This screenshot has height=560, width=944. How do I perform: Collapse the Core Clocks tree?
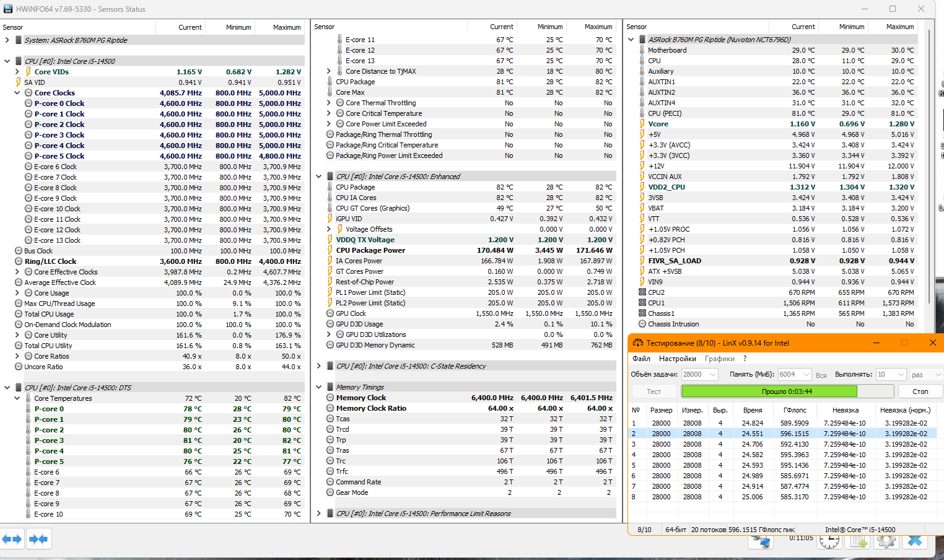(17, 93)
